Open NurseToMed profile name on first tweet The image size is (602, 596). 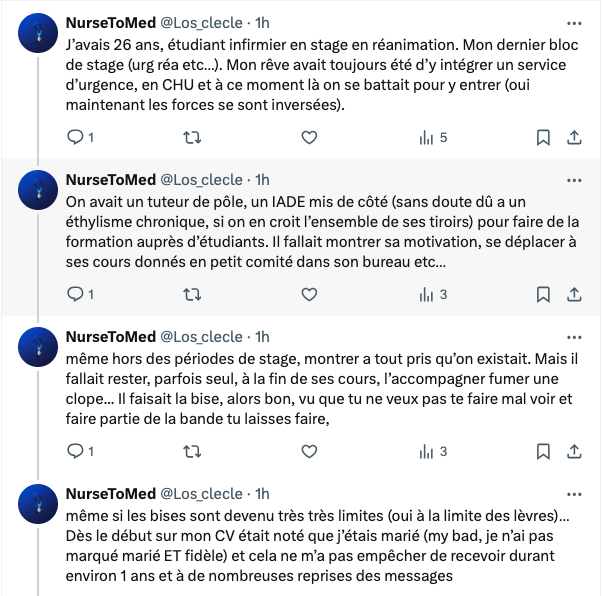pyautogui.click(x=110, y=22)
